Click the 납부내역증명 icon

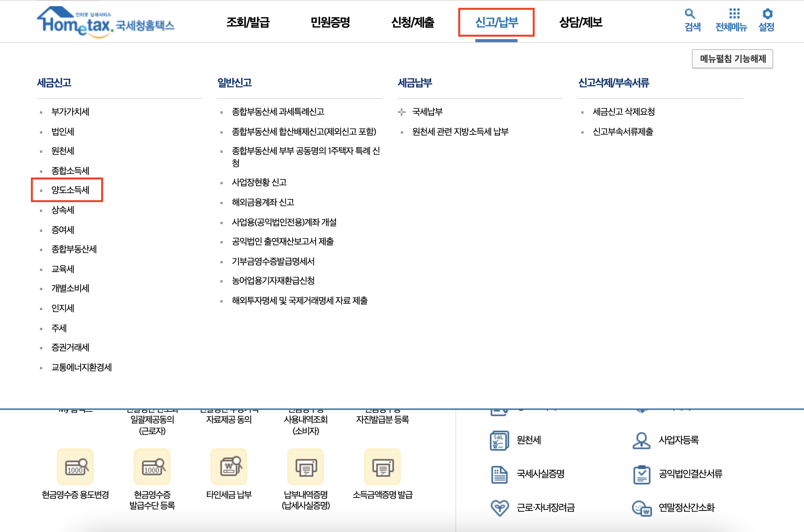pos(306,467)
